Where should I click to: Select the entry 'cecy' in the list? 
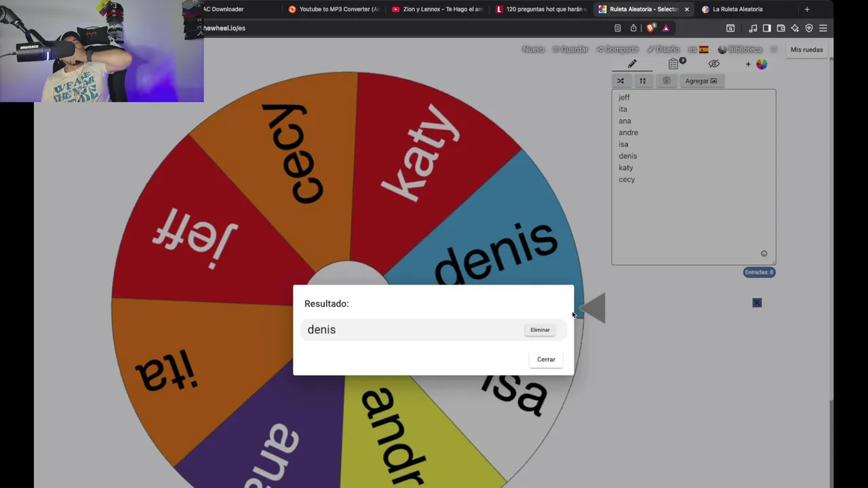pos(627,180)
